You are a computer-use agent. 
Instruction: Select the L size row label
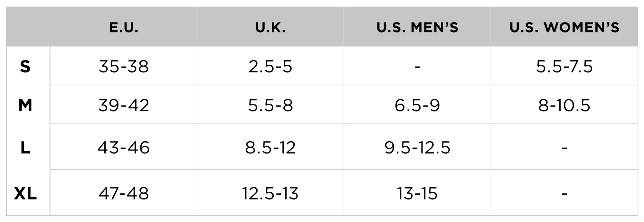pos(25,148)
